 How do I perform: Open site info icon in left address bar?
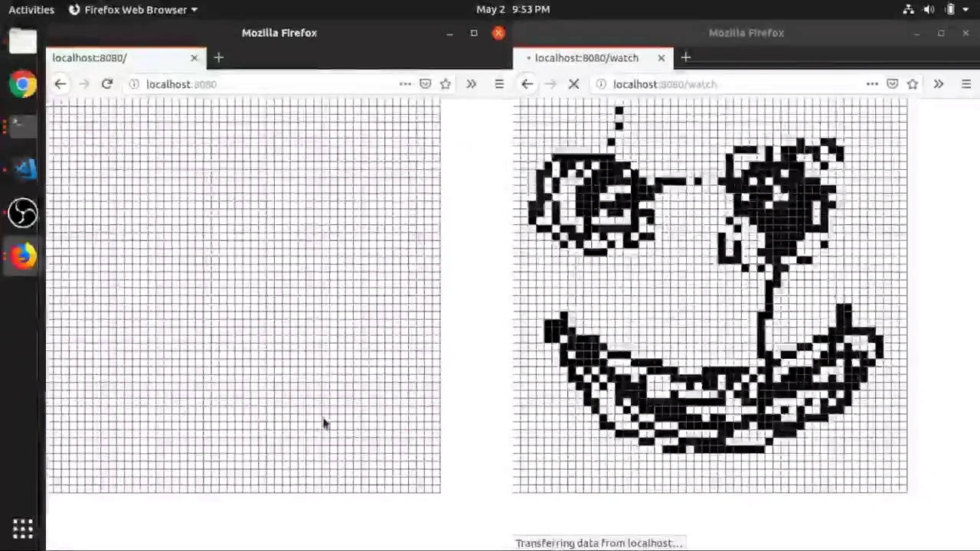(134, 84)
